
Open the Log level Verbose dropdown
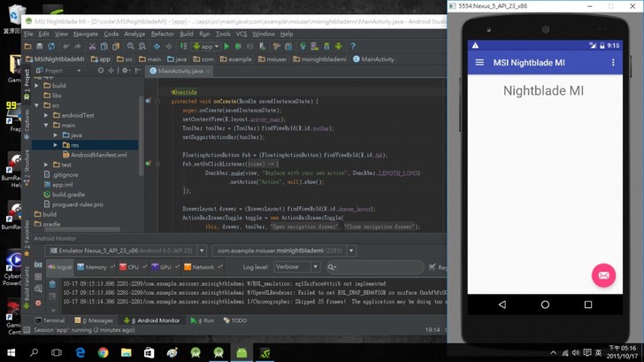(x=296, y=266)
